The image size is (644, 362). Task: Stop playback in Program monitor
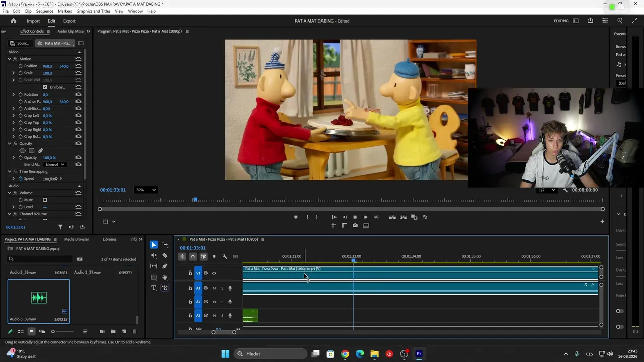point(355,217)
